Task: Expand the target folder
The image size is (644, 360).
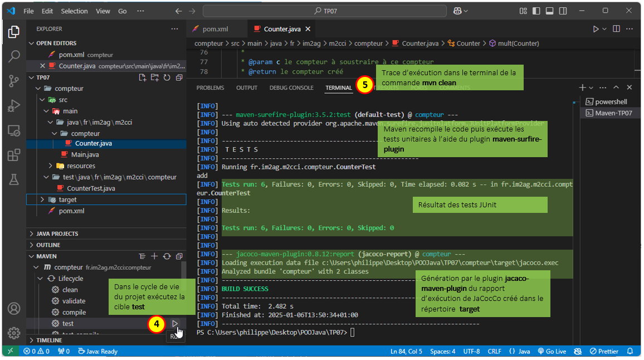Action: (x=42, y=200)
